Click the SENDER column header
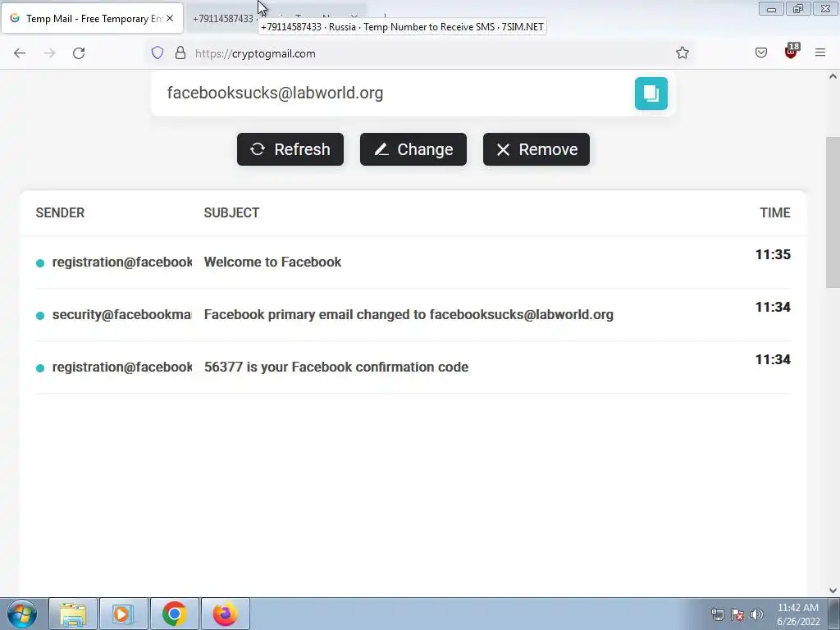This screenshot has width=840, height=630. (60, 212)
